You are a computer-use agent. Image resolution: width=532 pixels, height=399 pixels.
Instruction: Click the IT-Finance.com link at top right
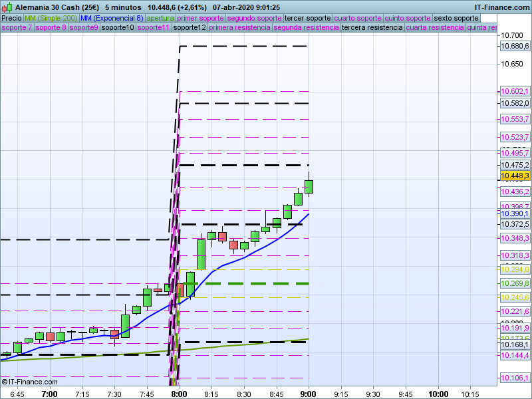click(x=501, y=7)
